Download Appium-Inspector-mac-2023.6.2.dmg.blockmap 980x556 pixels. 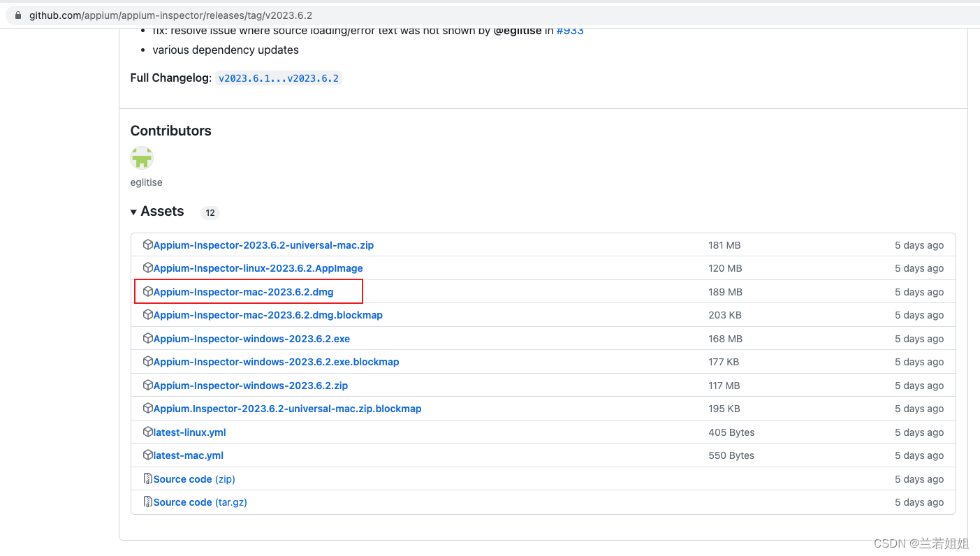[268, 315]
